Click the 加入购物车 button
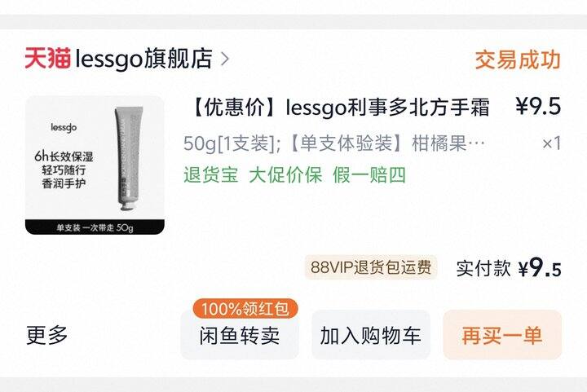Viewport: 587px width, 392px height. tap(371, 335)
